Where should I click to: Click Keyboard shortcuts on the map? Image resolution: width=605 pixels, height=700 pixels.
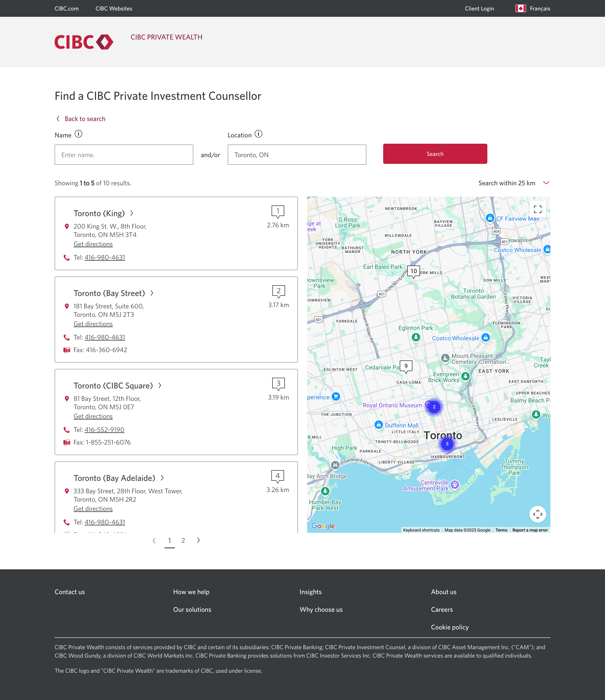coord(421,530)
